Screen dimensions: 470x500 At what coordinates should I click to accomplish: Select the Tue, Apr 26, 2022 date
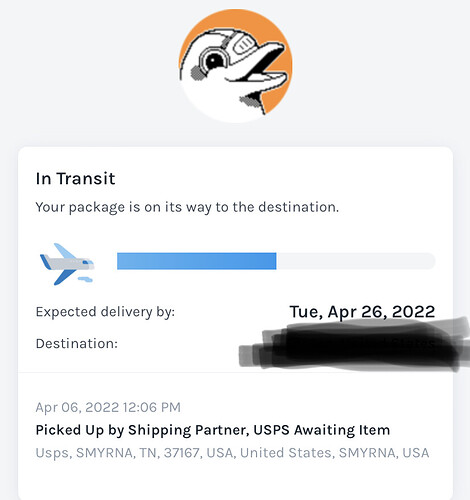tap(362, 312)
